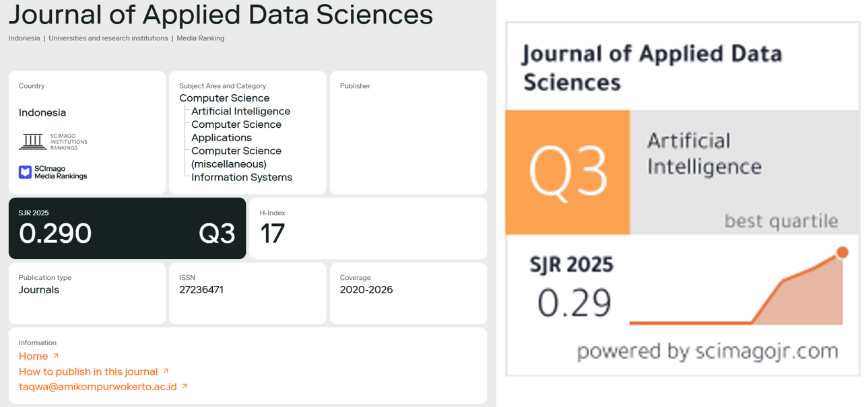Click the Computer Science subject area heading

click(224, 98)
